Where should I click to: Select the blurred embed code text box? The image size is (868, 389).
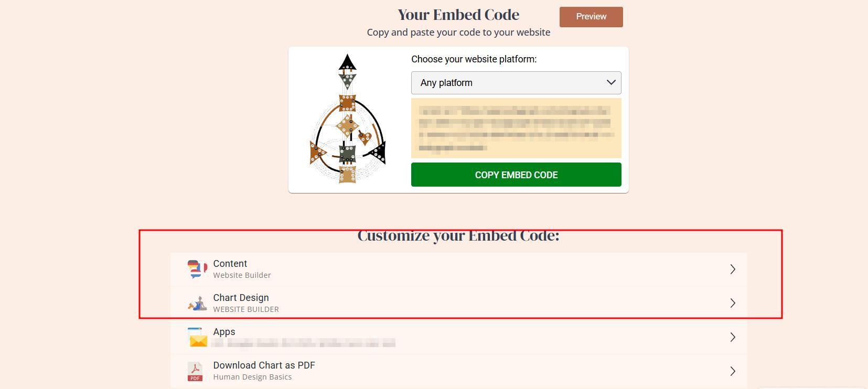(x=516, y=128)
